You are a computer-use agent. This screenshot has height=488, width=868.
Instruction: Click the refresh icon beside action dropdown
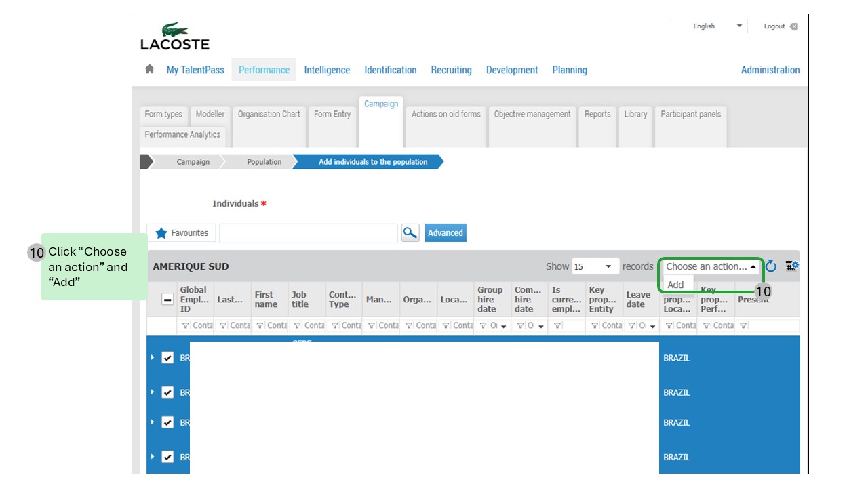771,266
